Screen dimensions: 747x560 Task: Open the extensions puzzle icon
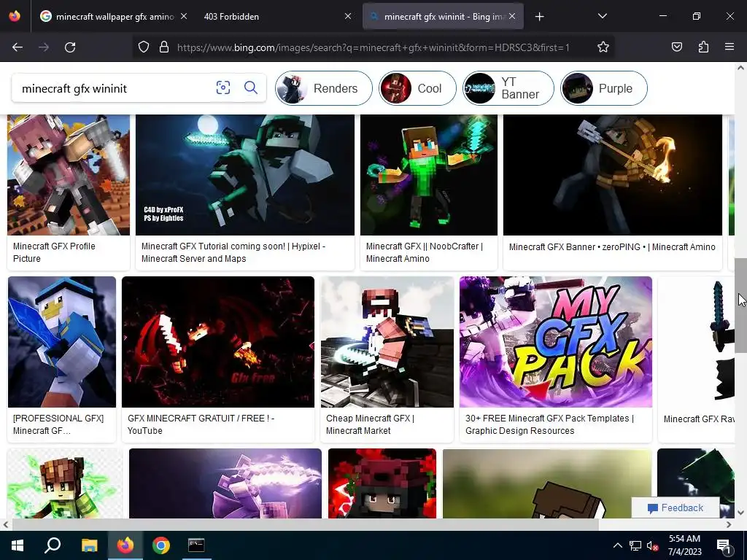point(703,47)
